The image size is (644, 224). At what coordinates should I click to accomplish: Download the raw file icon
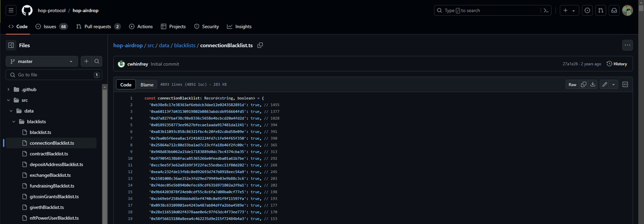click(x=593, y=84)
